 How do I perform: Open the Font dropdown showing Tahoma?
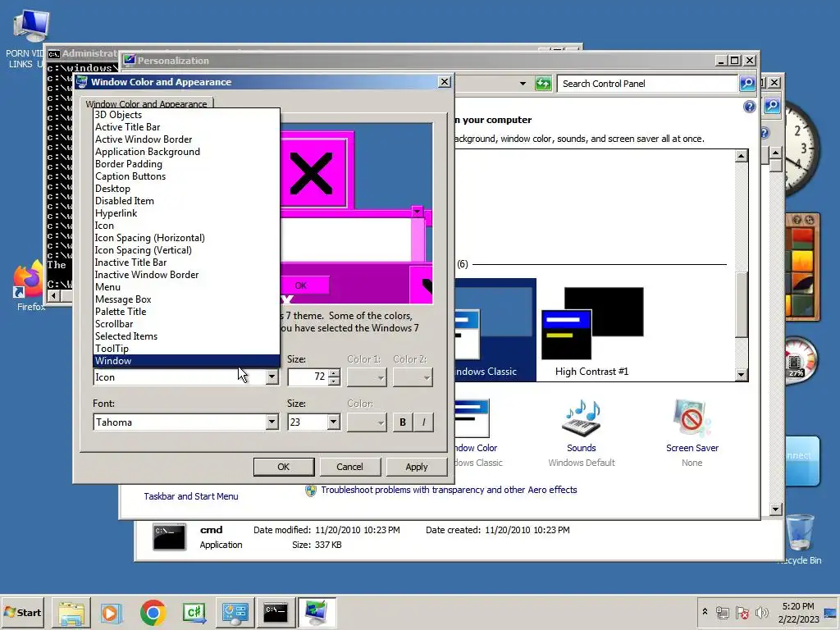point(272,422)
